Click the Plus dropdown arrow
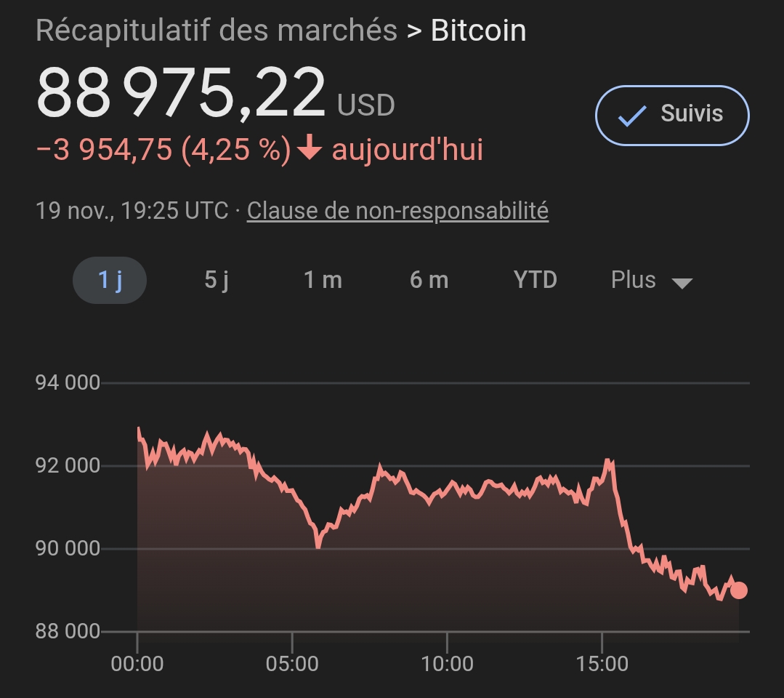 682,283
